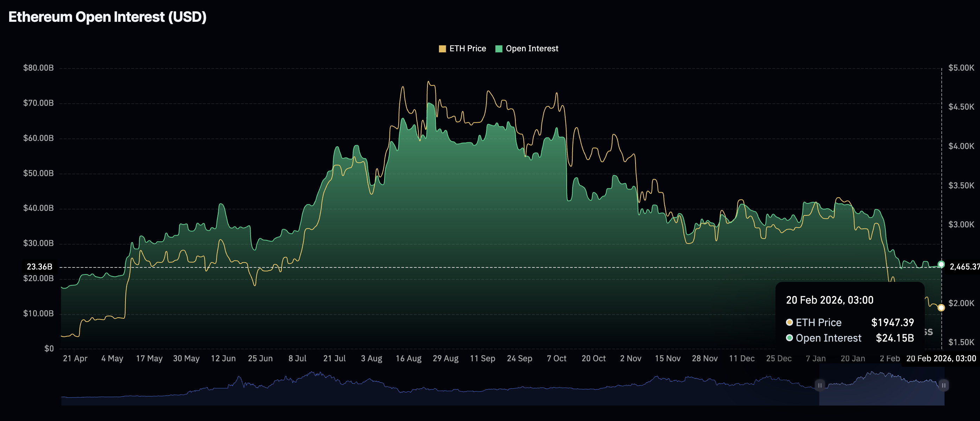Toggle ETH Price legend series

click(x=467, y=49)
